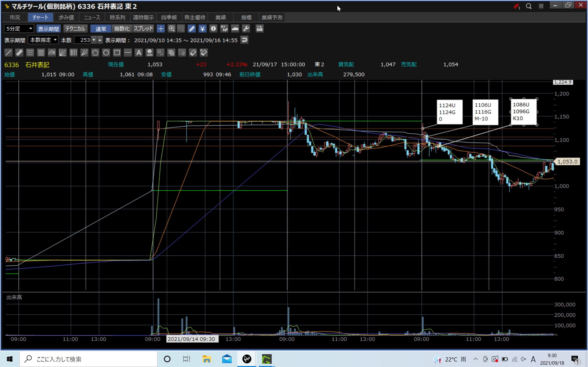Select the pentagon shape drawing tool
This screenshot has width=588, height=367.
(x=95, y=53)
